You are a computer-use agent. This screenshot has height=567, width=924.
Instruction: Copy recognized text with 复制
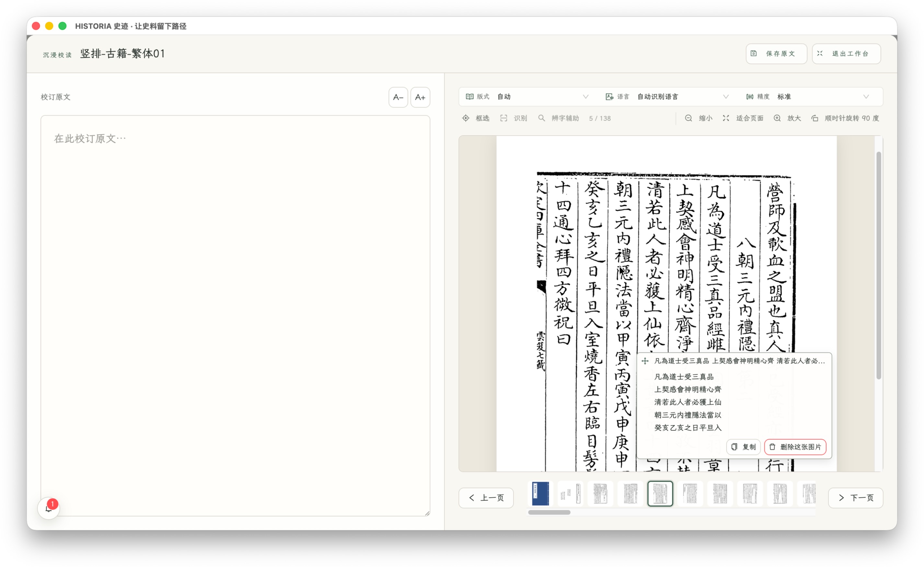coord(743,446)
